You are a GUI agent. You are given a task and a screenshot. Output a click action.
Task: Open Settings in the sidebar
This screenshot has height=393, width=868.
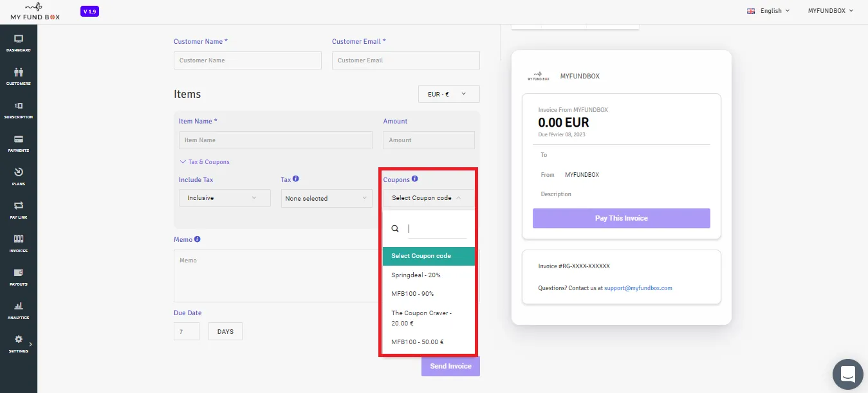pos(19,343)
